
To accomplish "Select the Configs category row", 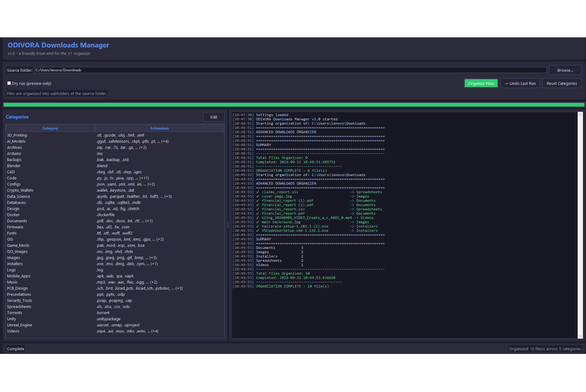I will click(x=115, y=184).
